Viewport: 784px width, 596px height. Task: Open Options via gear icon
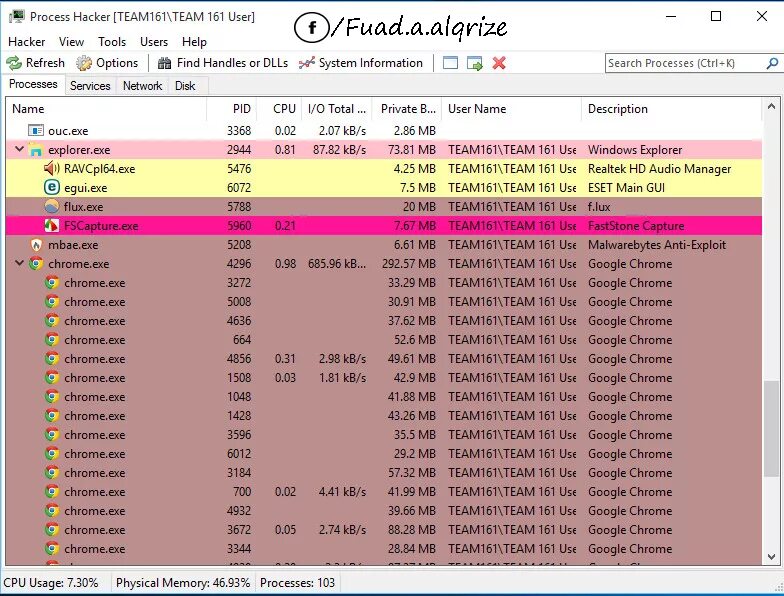[x=84, y=63]
